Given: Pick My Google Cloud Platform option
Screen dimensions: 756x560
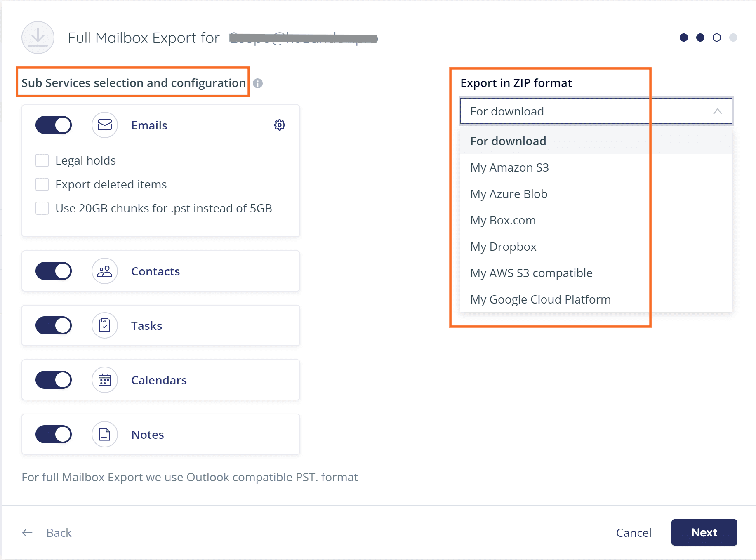Looking at the screenshot, I should (x=540, y=299).
